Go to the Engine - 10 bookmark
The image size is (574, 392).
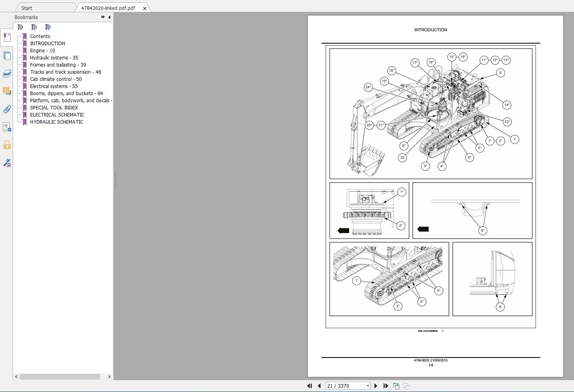point(42,50)
